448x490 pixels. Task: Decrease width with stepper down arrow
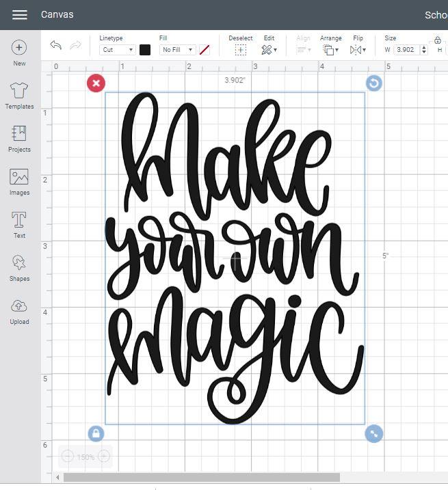tap(424, 52)
